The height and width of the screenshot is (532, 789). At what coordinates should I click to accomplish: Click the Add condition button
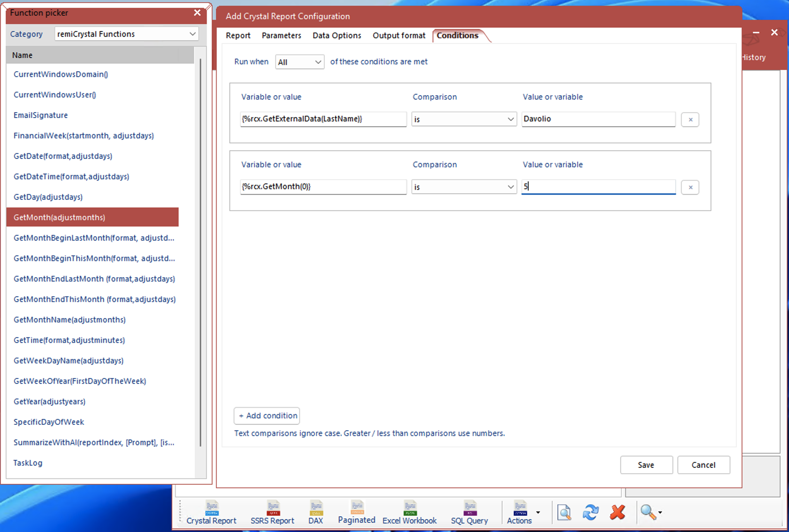pos(267,416)
